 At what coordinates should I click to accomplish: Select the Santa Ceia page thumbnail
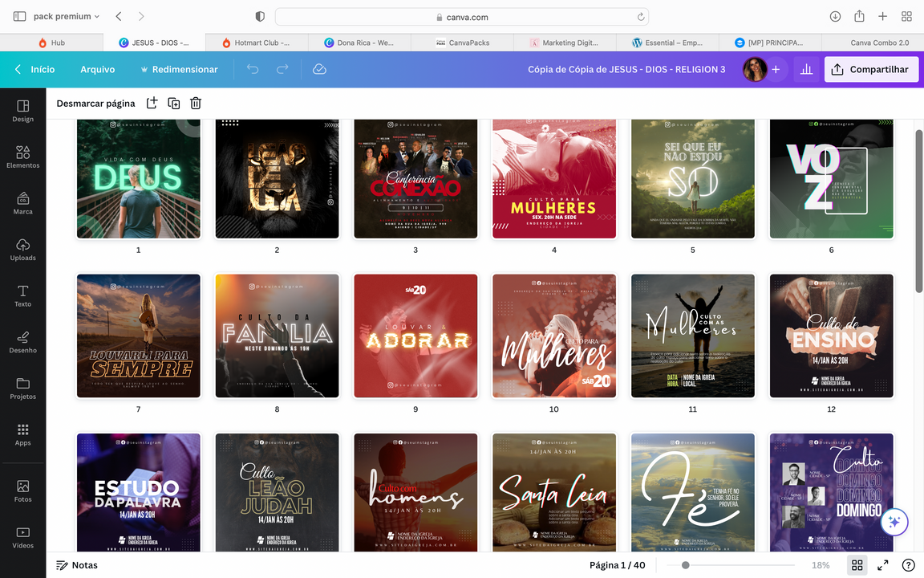554,492
